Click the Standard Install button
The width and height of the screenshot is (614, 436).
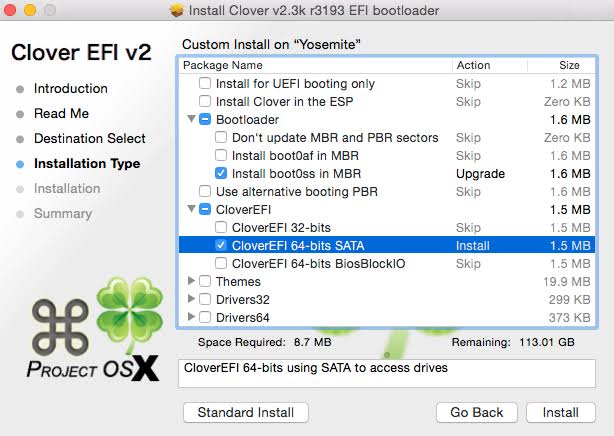point(246,412)
